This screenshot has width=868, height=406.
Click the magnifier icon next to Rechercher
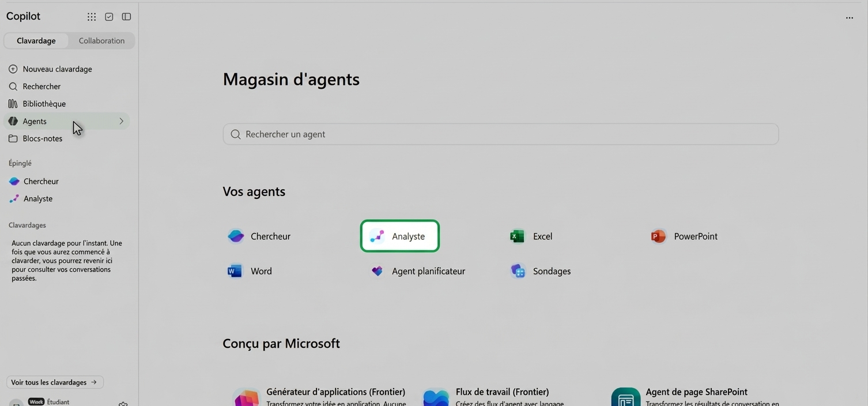click(13, 87)
